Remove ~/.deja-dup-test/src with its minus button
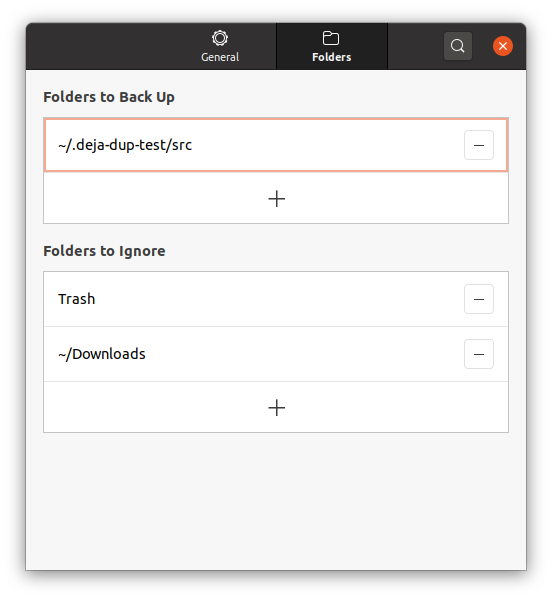 [479, 145]
